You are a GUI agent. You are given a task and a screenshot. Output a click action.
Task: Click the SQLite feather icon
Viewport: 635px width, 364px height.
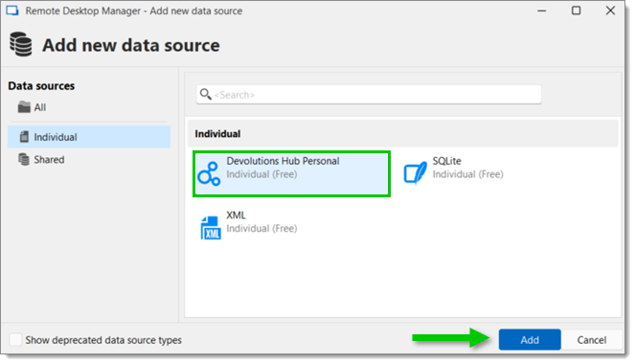tap(415, 172)
